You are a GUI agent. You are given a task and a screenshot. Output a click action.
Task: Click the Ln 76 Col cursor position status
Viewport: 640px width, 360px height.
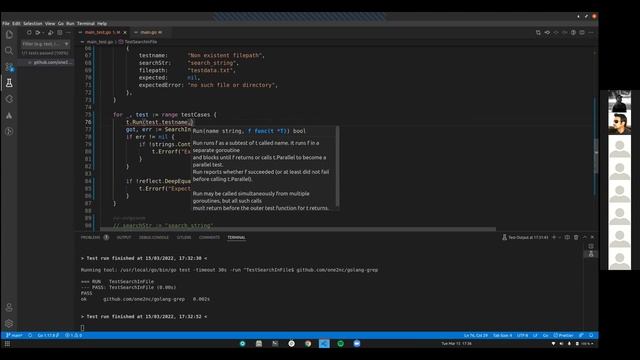click(x=476, y=335)
